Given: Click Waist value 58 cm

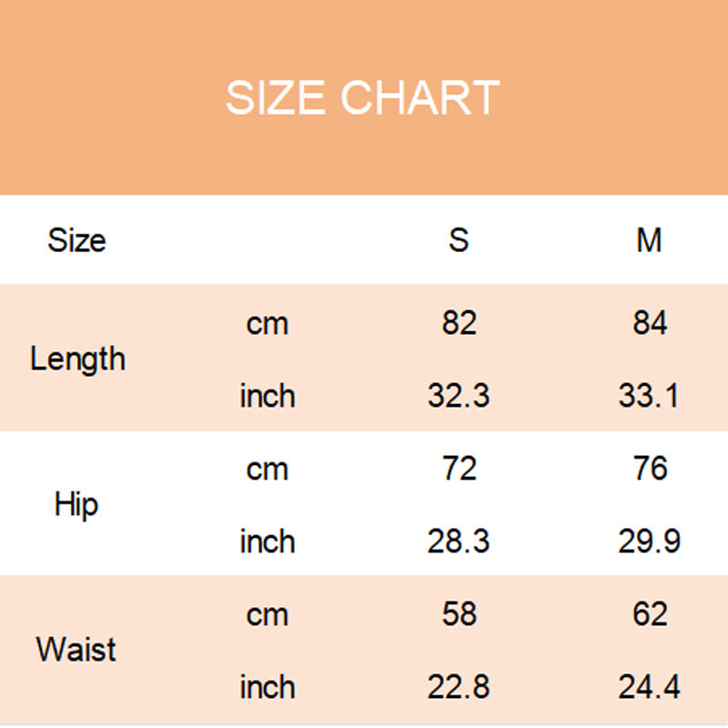Looking at the screenshot, I should (459, 614).
